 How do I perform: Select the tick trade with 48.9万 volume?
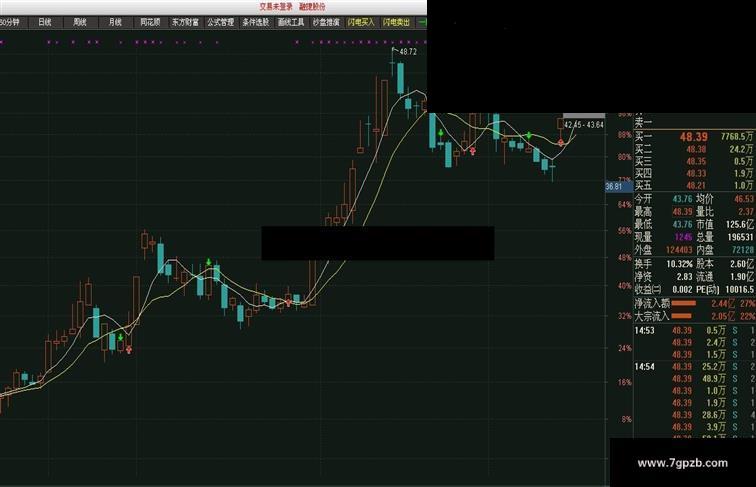(694, 379)
